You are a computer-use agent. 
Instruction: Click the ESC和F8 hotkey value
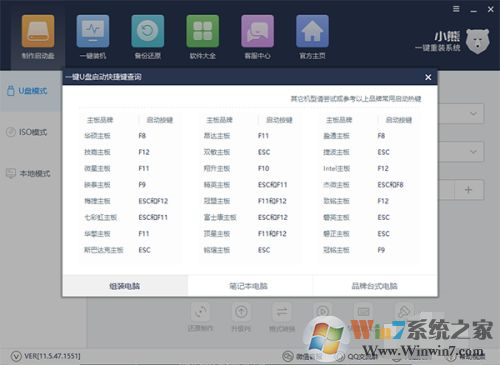point(390,185)
